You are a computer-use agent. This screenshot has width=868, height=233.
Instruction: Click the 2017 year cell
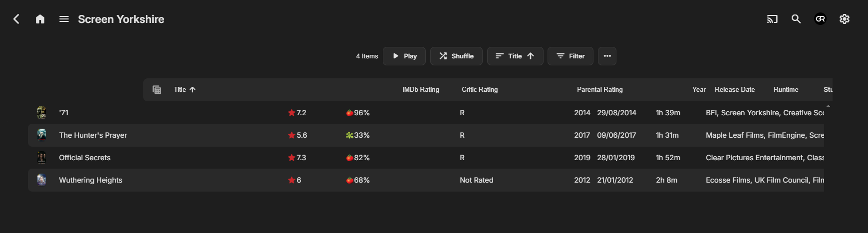click(x=582, y=135)
